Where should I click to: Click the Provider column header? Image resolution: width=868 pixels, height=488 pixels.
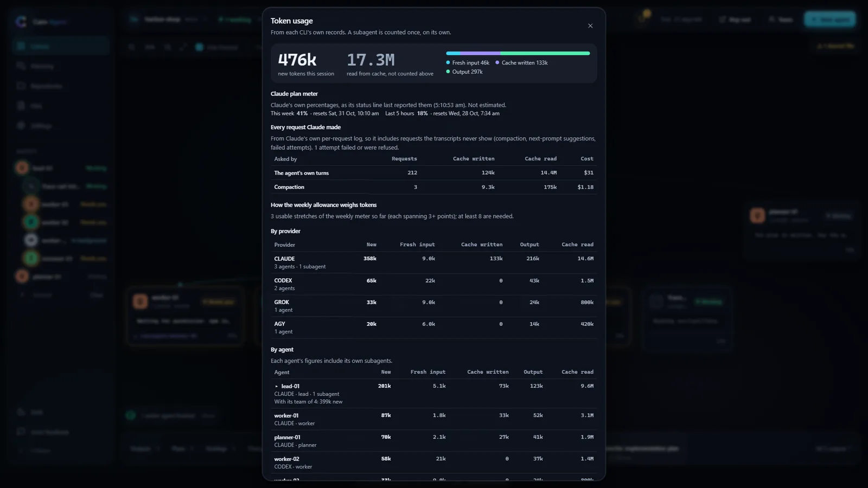coord(285,245)
